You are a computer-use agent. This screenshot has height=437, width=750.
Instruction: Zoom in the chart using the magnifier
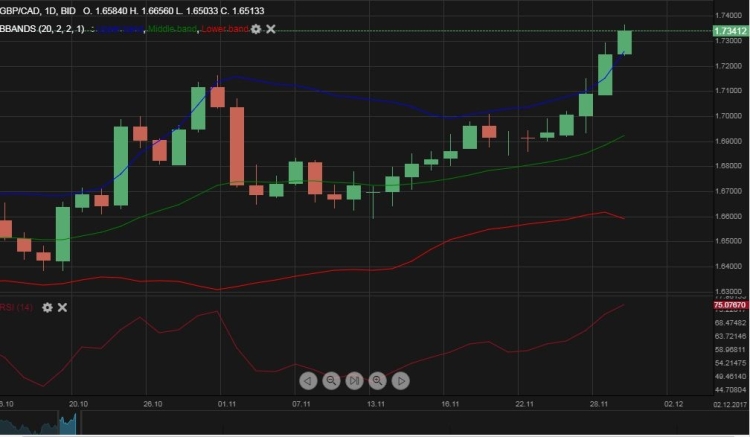tap(377, 380)
